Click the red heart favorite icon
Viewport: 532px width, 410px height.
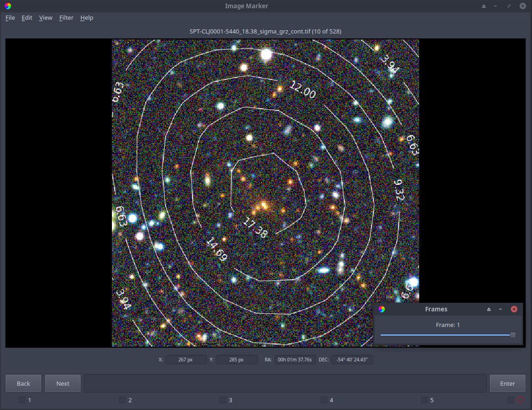(520, 400)
